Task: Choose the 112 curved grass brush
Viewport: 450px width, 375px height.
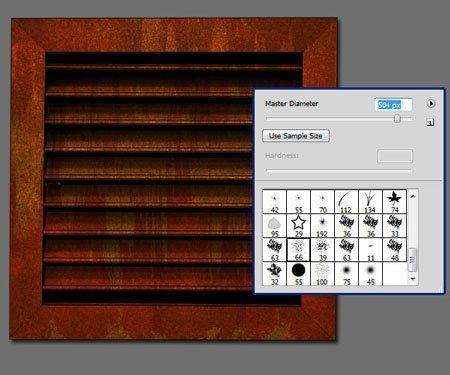Action: [x=346, y=202]
